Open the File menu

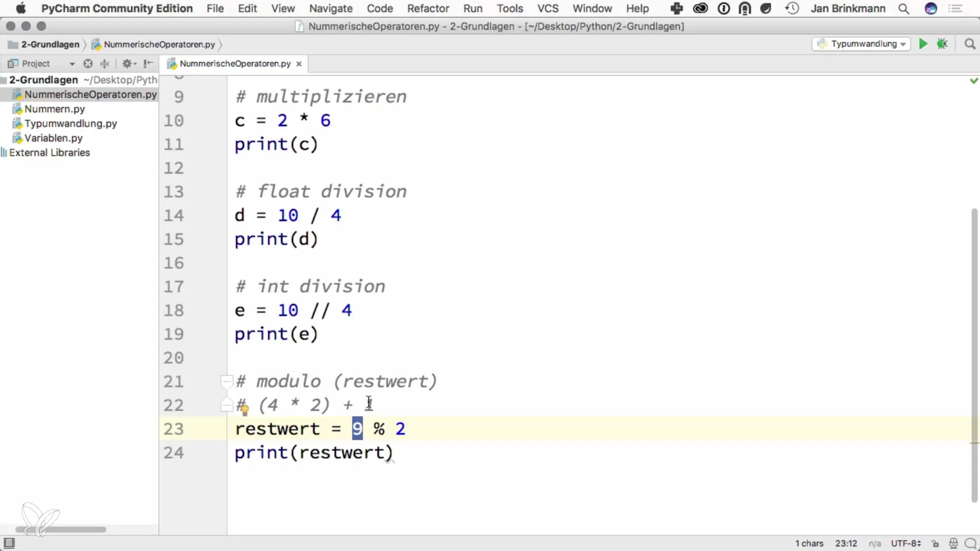point(215,8)
